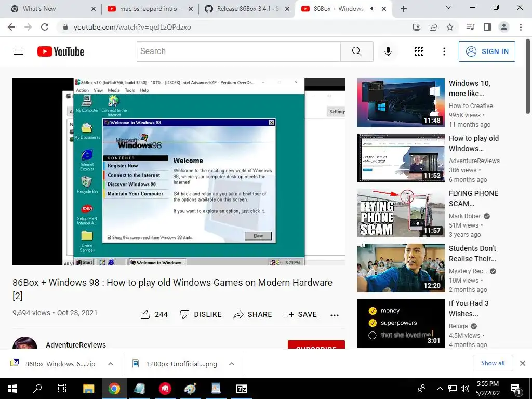Screen dimensions: 532x399
Task: Open Chrome profile avatar
Action: 504,27
